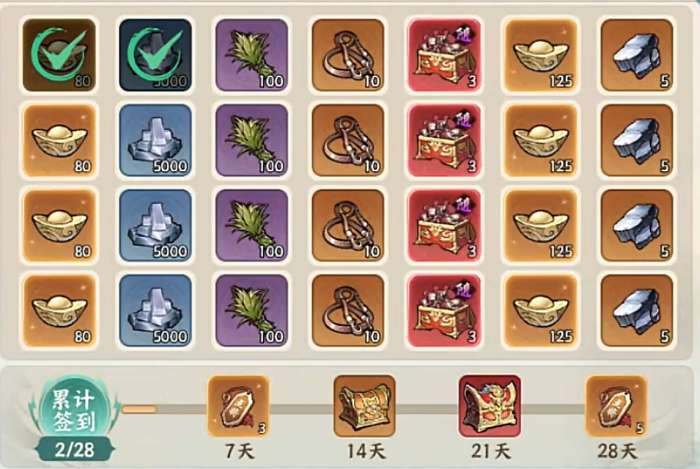Open the 21天 red ornate chest milestone
Screen dimensions: 700x469
[490, 406]
